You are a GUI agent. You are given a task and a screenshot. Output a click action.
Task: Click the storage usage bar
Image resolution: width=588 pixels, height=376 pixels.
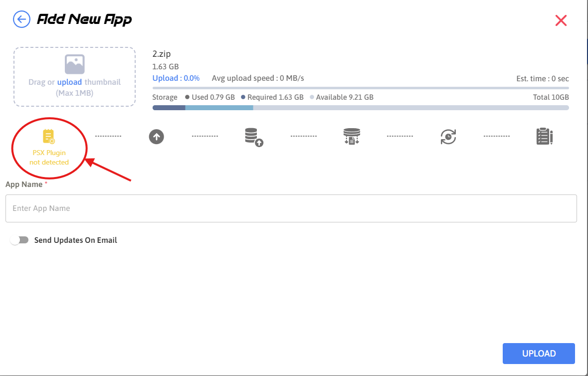(x=360, y=108)
